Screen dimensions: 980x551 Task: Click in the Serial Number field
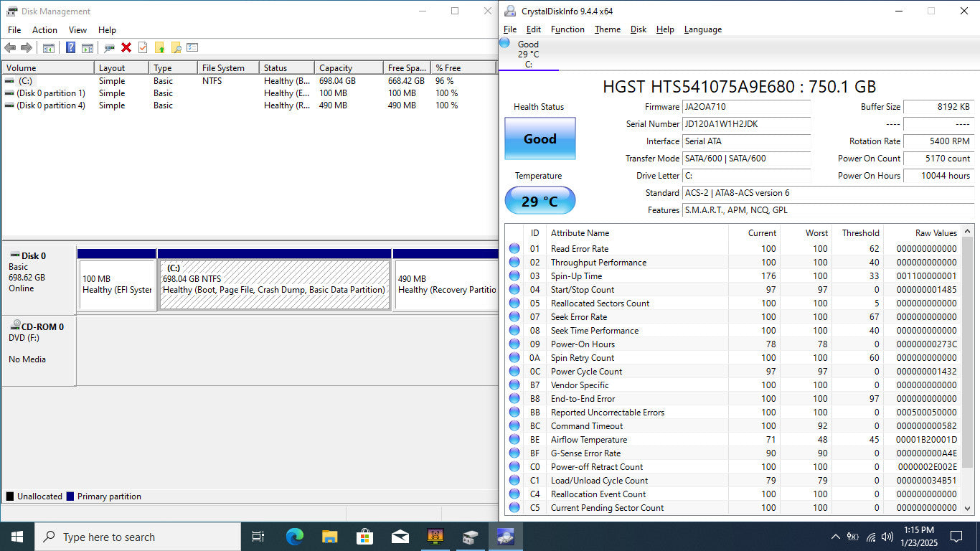tap(746, 124)
